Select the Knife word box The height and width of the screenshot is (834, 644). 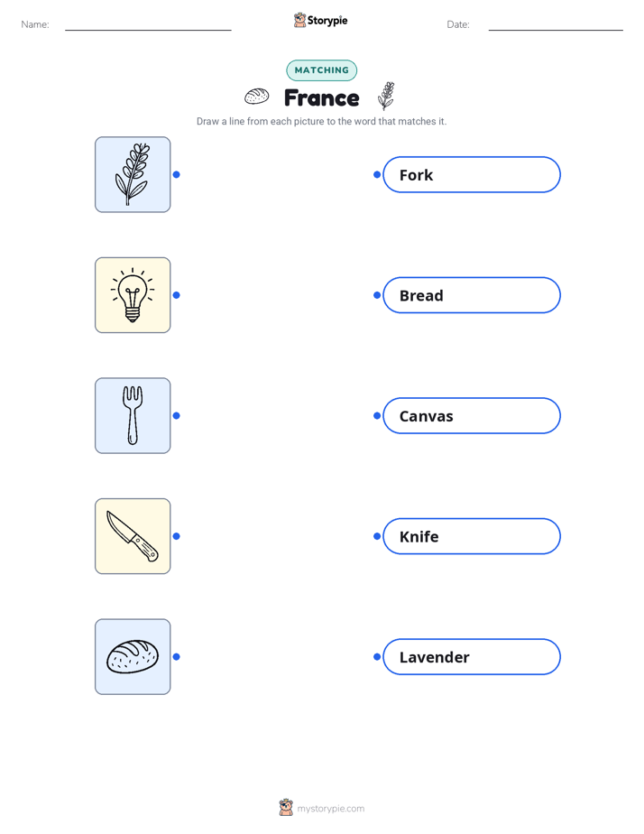coord(472,536)
